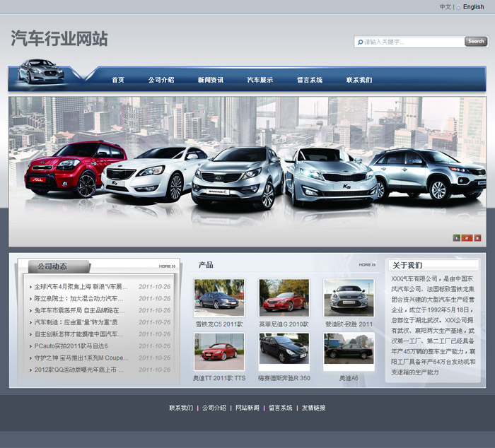Image resolution: width=495 pixels, height=448 pixels.
Task: Open news item 2012款QQ运动版曝光
Action: [x=79, y=370]
